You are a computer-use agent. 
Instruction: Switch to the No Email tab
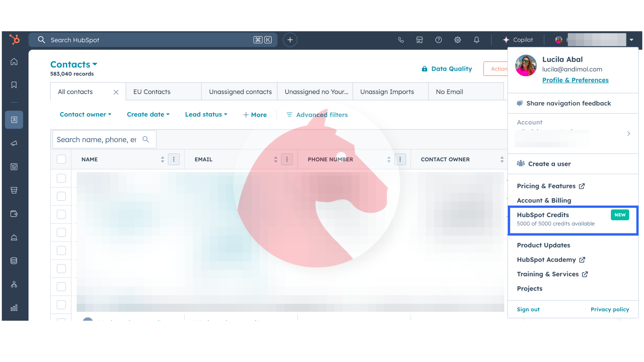pos(466,92)
